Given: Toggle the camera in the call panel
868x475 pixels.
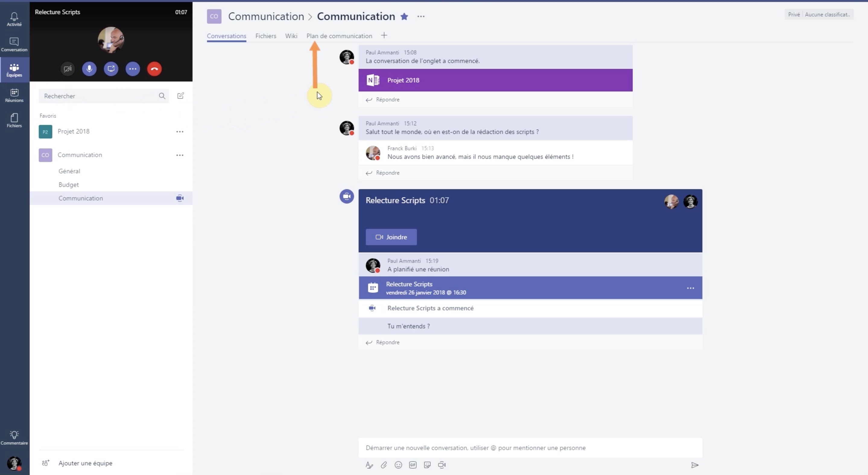Looking at the screenshot, I should 67,69.
